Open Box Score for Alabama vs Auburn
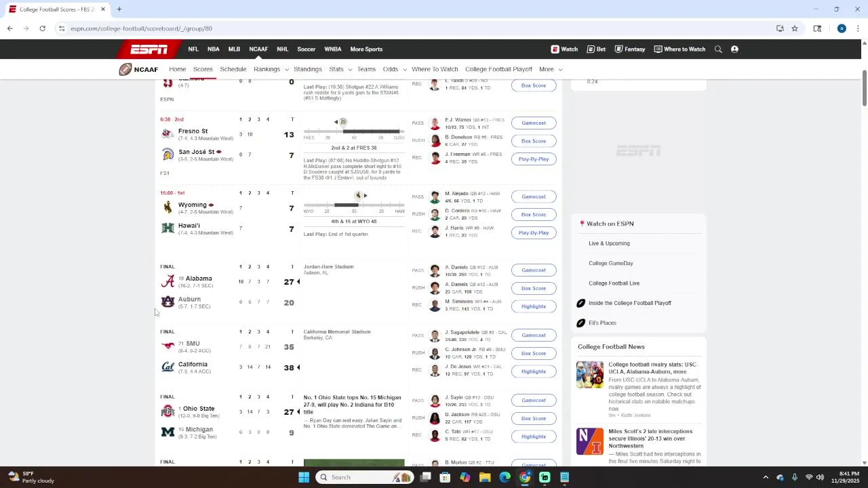868x488 pixels. click(x=534, y=288)
